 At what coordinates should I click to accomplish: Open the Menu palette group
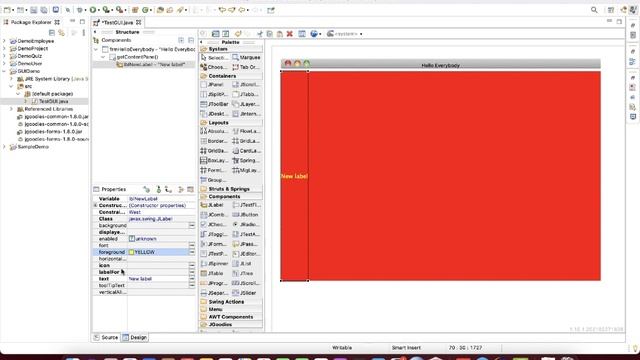click(231, 309)
